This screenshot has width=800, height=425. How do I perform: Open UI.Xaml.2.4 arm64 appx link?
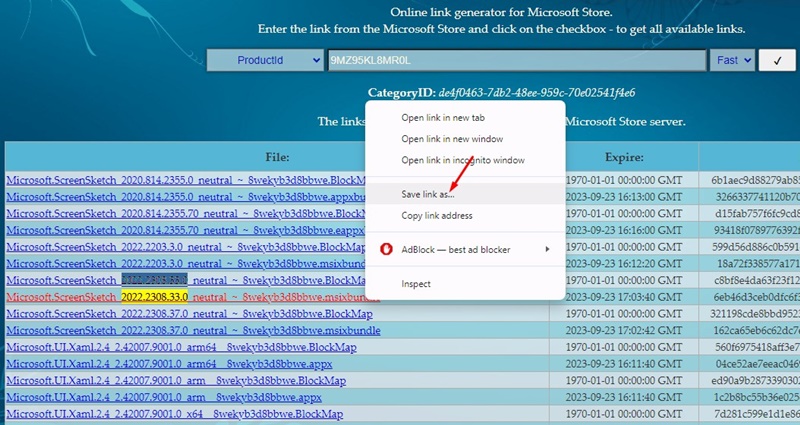tap(169, 364)
